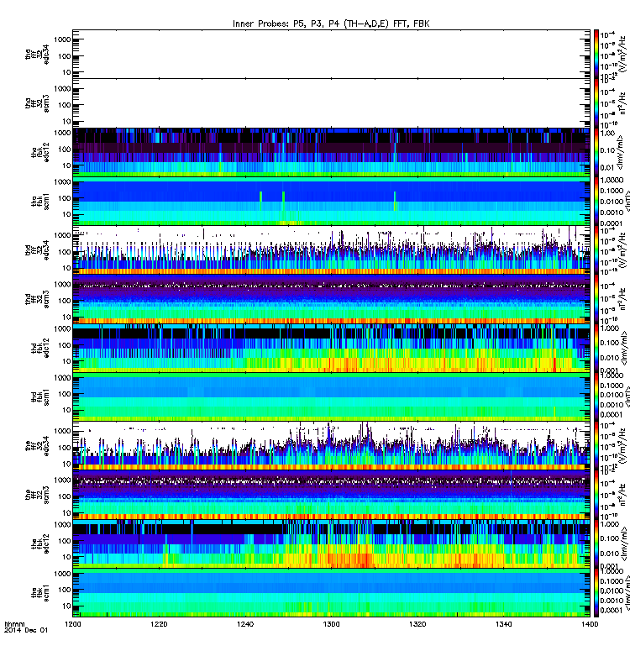Click the thd fff 32 scm3 spectrogram panel
The image size is (630, 672).
pyautogui.click(x=331, y=299)
